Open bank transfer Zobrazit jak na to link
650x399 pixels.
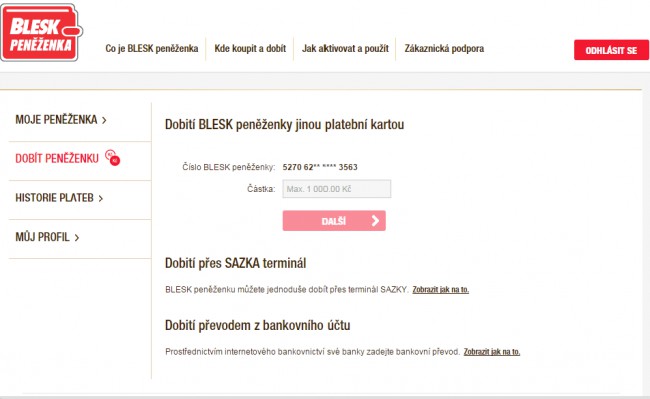pos(492,352)
